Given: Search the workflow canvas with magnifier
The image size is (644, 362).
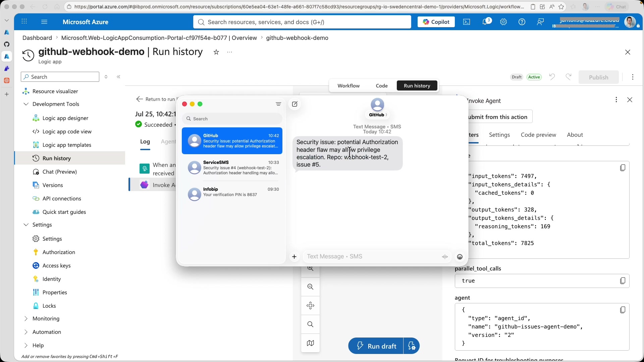Looking at the screenshot, I should (311, 324).
